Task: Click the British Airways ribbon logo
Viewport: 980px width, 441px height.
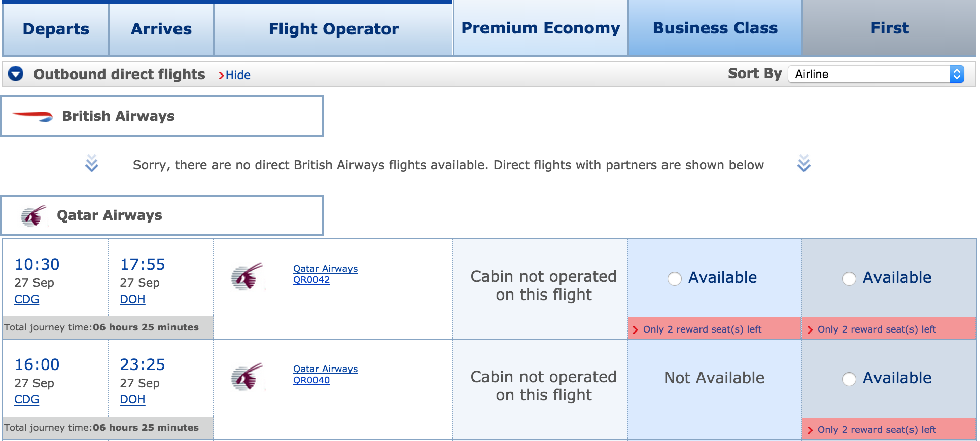Action: 32,116
